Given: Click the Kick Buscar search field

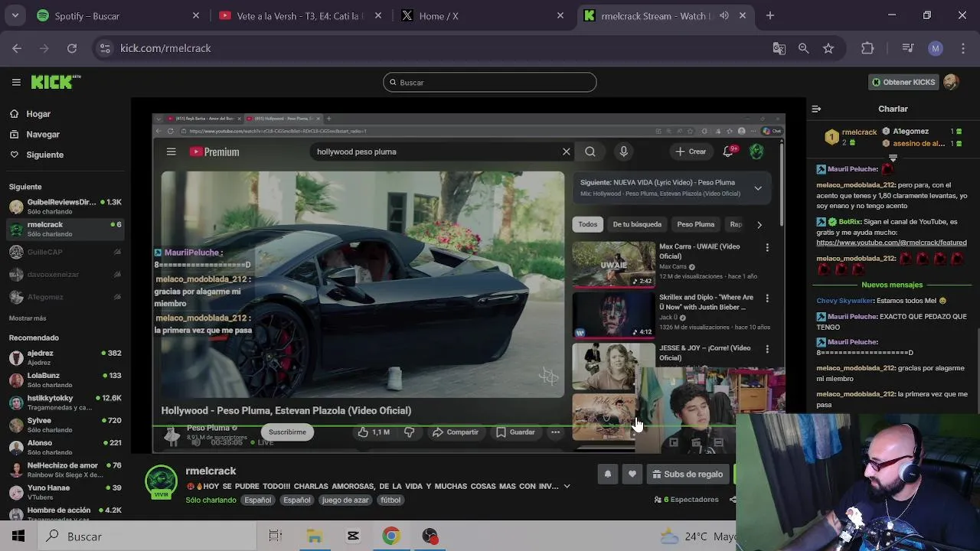Looking at the screenshot, I should coord(490,82).
